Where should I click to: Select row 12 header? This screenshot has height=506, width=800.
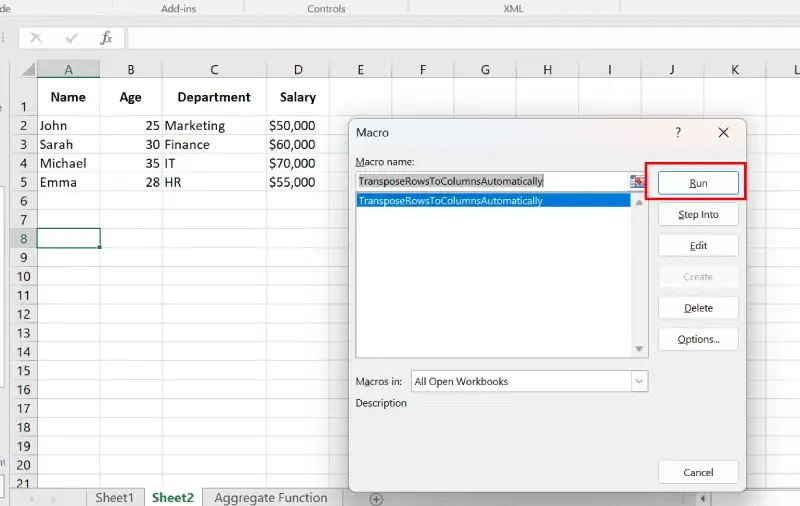[23, 314]
